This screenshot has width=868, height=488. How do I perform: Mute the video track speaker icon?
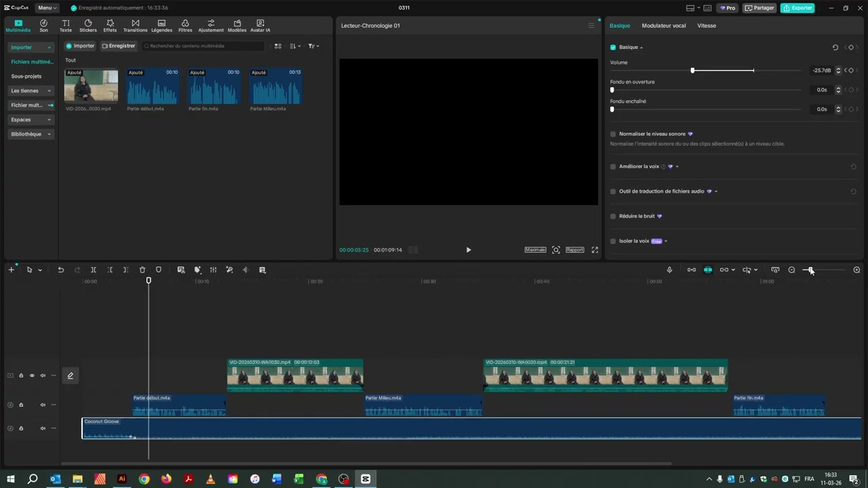[43, 375]
